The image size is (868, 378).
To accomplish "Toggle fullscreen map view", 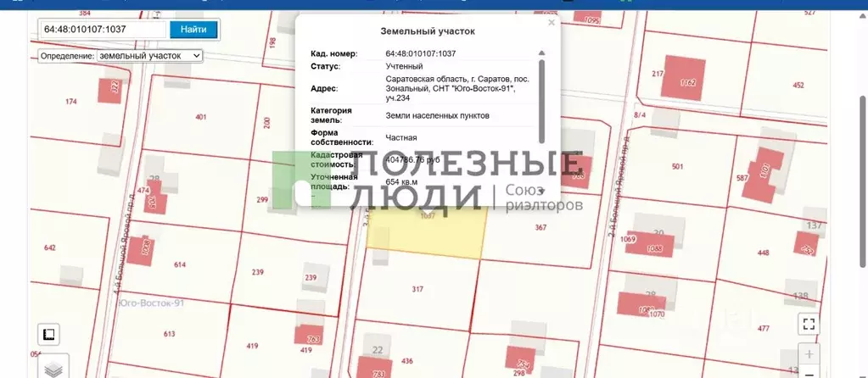I will (x=809, y=324).
